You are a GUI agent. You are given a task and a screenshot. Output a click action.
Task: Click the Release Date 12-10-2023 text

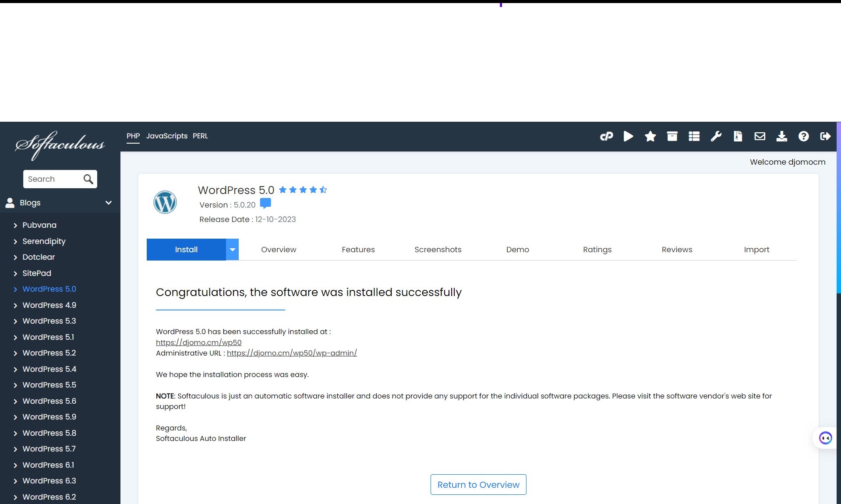point(247,219)
